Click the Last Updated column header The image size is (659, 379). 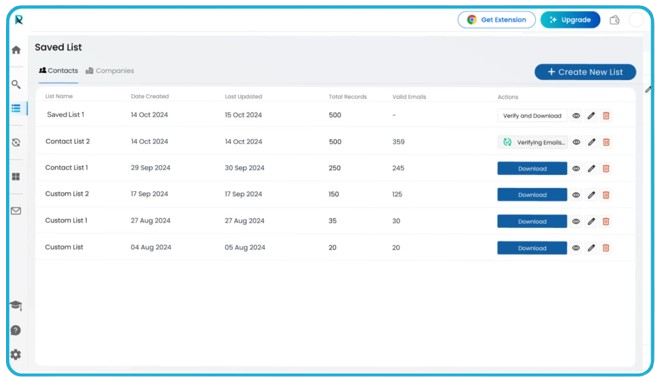[x=243, y=97]
